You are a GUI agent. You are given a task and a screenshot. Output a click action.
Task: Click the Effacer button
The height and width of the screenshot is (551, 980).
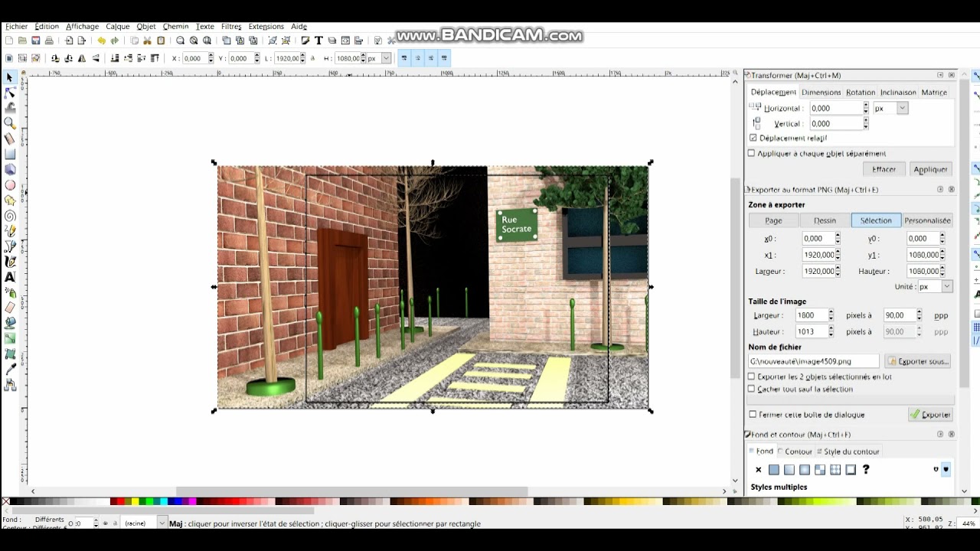(884, 169)
